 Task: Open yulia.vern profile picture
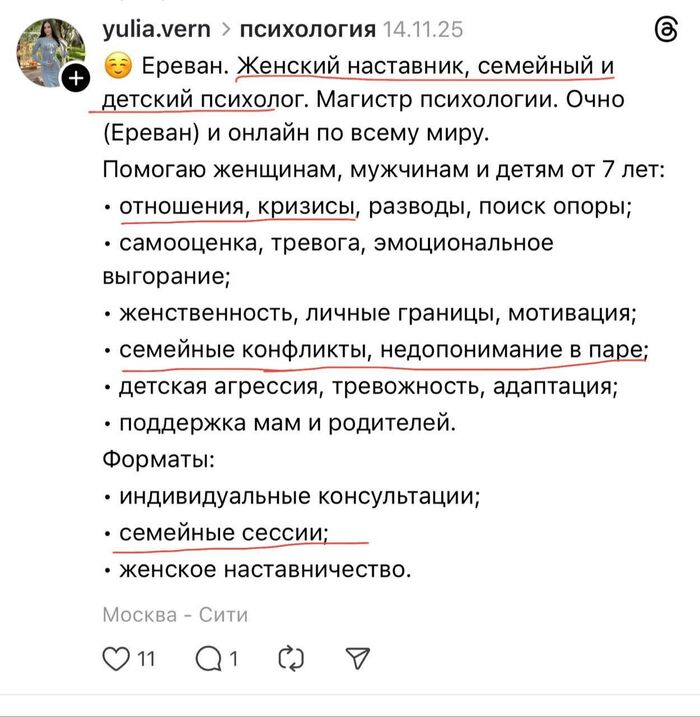pyautogui.click(x=50, y=49)
